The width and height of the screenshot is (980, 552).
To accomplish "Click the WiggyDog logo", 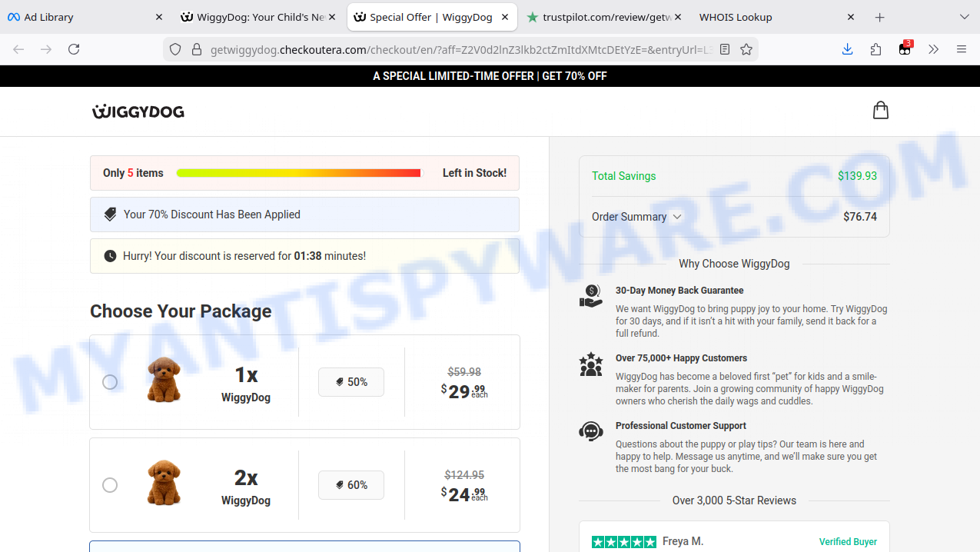I will [x=138, y=111].
